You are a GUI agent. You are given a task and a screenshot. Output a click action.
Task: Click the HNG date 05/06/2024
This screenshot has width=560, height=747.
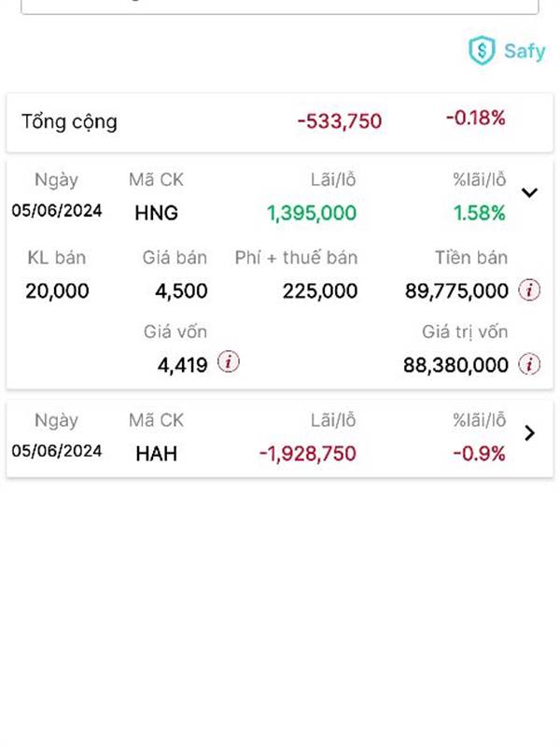coord(57,210)
